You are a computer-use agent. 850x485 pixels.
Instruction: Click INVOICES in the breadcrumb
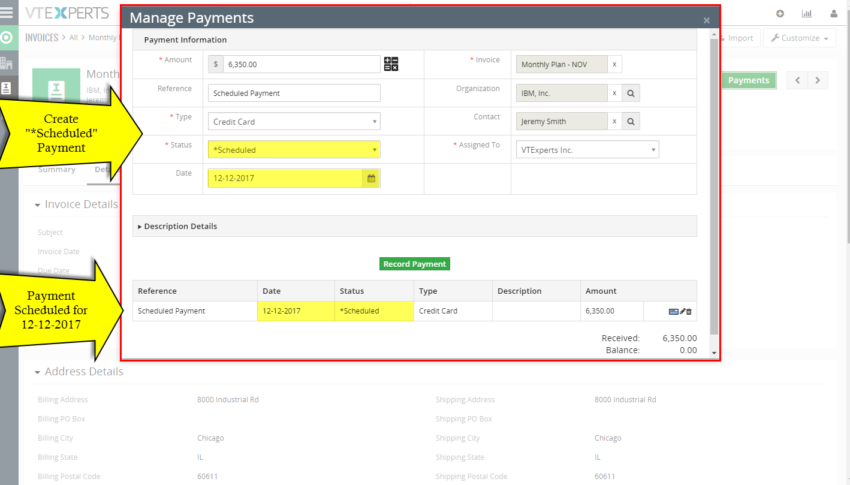(42, 37)
